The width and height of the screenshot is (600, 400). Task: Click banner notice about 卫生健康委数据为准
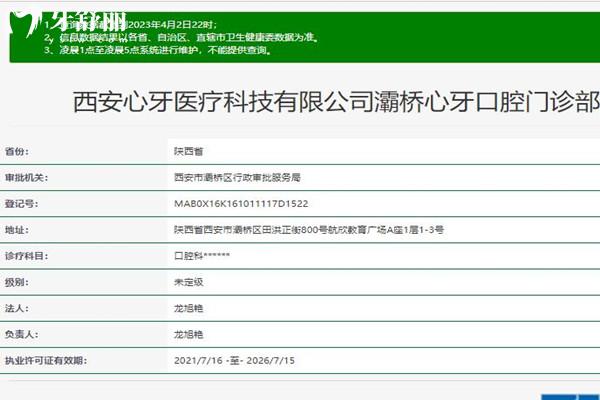point(181,38)
